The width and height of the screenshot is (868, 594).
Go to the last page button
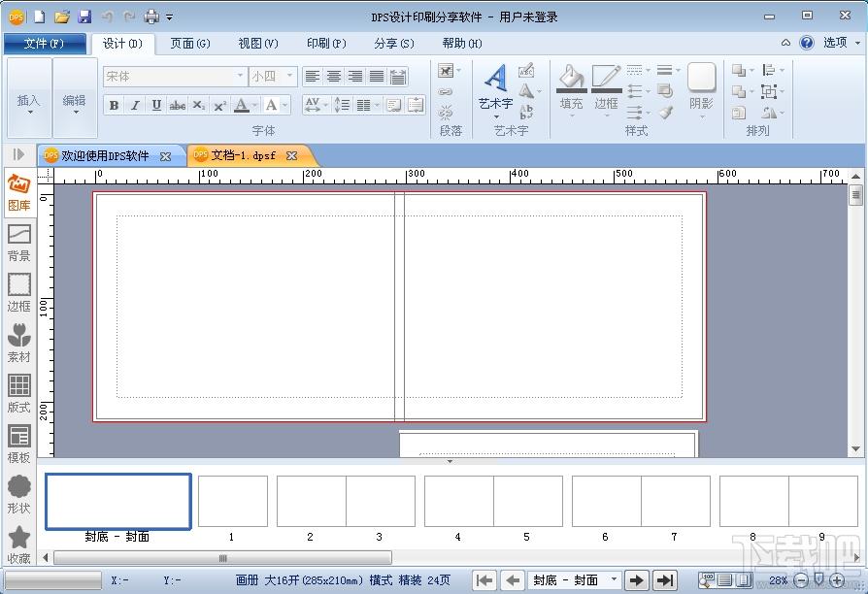tap(664, 580)
